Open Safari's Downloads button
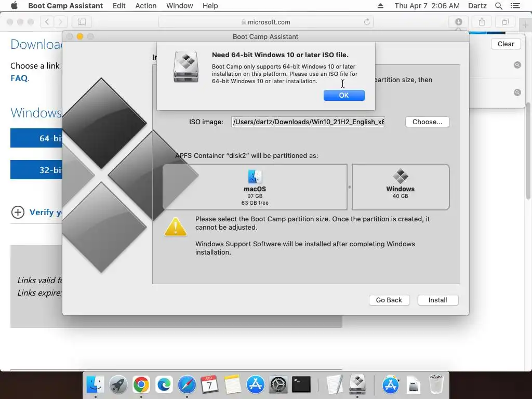The image size is (532, 399). click(x=458, y=22)
